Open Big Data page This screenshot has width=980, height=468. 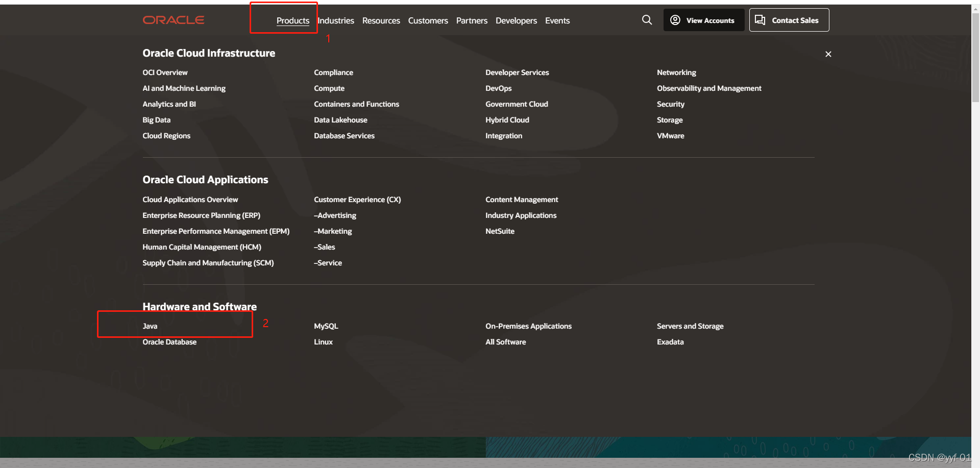click(156, 120)
